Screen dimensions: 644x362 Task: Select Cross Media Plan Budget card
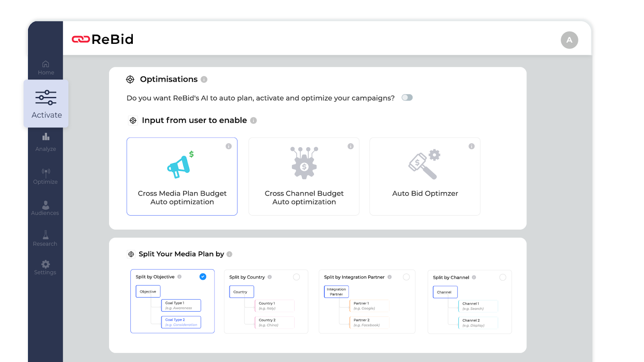click(x=182, y=177)
